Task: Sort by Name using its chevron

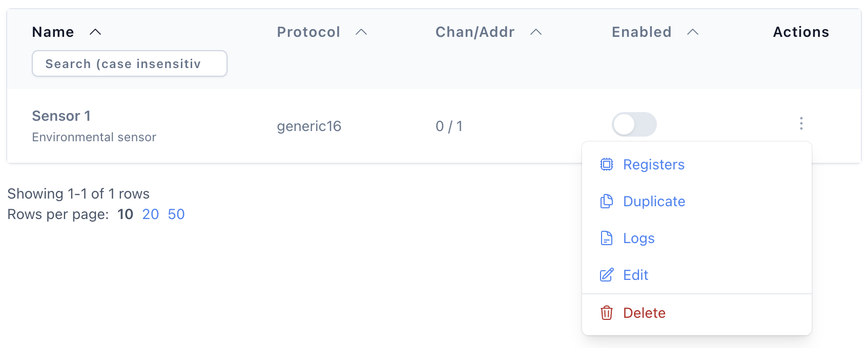Action: click(95, 32)
